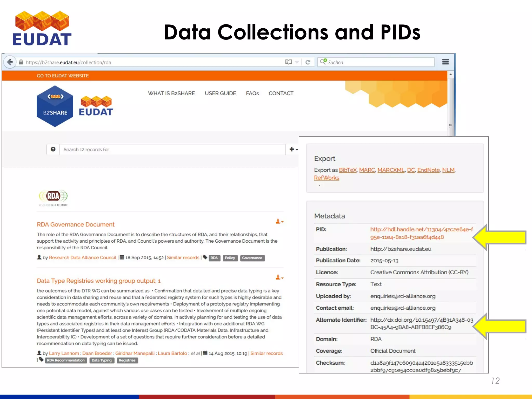
Task: Export record as BibTeX
Action: [348, 170]
